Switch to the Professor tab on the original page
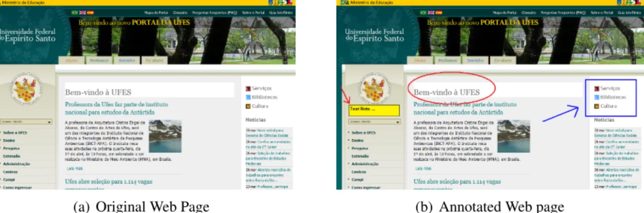Viewport: 644px width, 213px height. click(99, 59)
